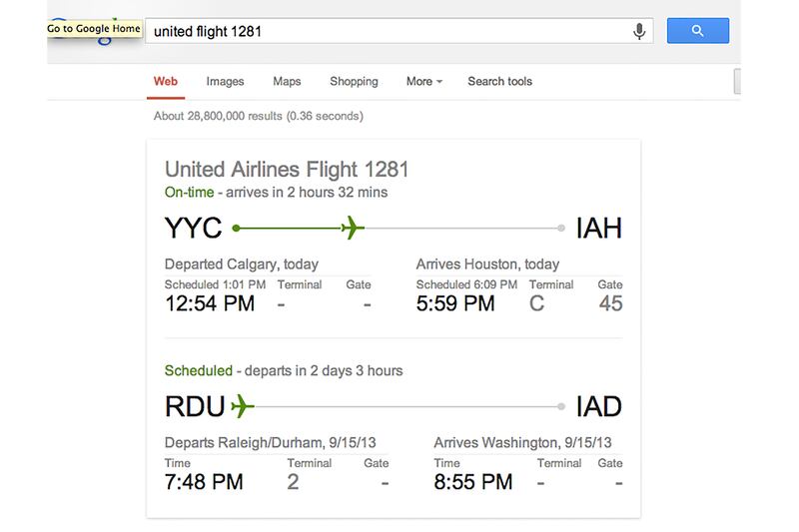Click the United Airlines Flight 1281 heading
The image size is (799, 532).
click(x=287, y=170)
